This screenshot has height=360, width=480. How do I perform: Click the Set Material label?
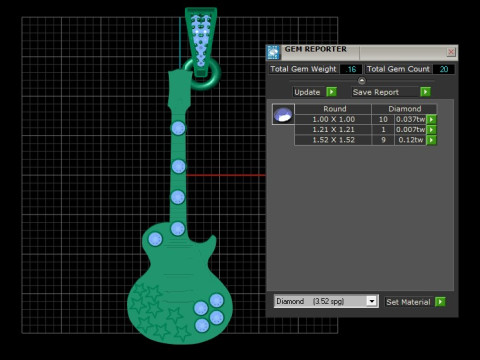tap(408, 302)
